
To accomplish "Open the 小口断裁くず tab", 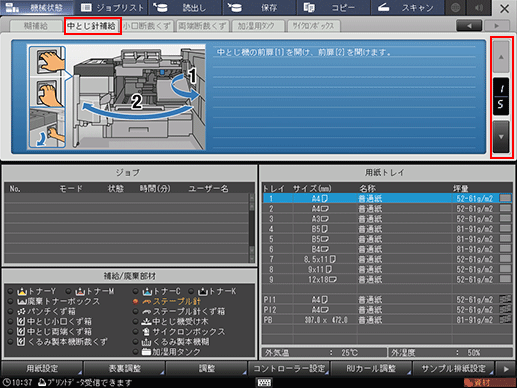I will tap(147, 26).
